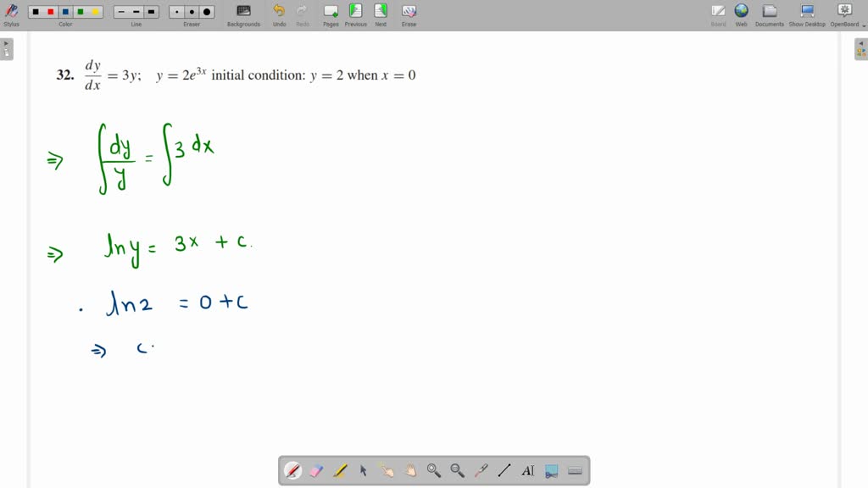This screenshot has height=488, width=868.
Task: Select the Laser pointer tool
Action: [x=480, y=470]
